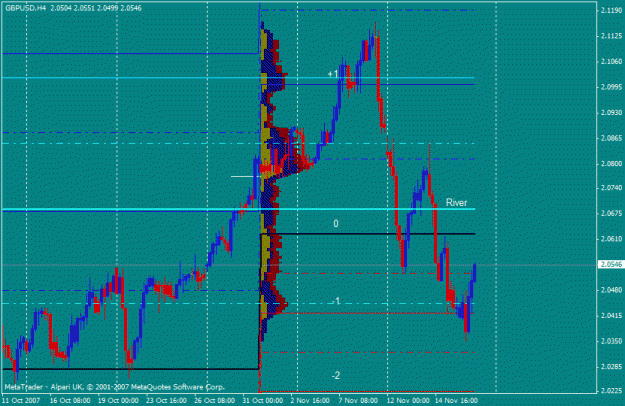Select the 2.0480 price axis label

[x=611, y=290]
